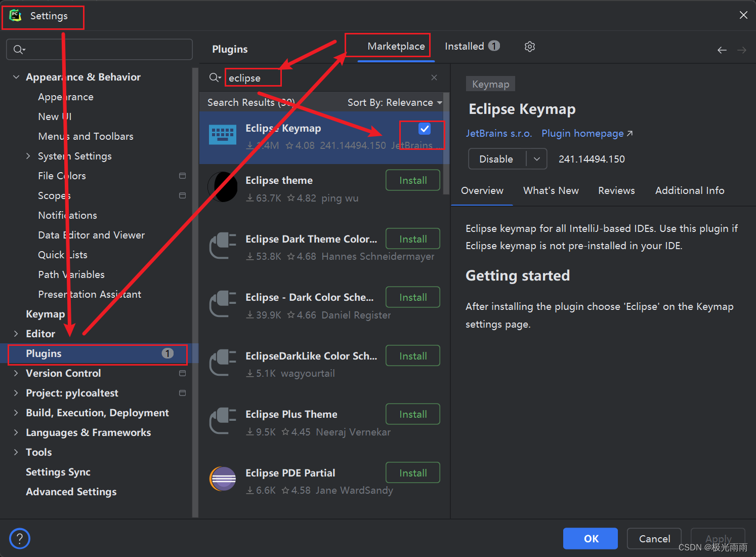Expand the Editor settings section
The width and height of the screenshot is (756, 557).
pos(16,333)
